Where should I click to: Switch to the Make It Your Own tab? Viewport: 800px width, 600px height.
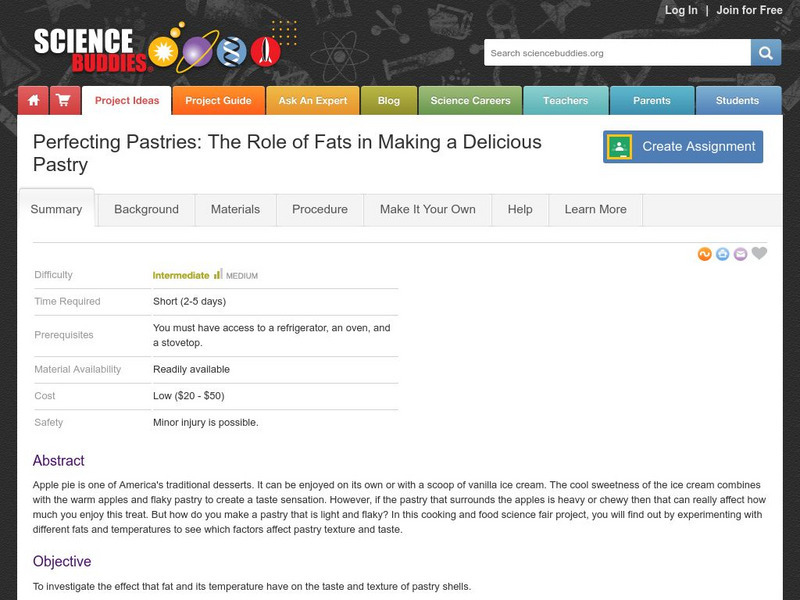click(428, 210)
